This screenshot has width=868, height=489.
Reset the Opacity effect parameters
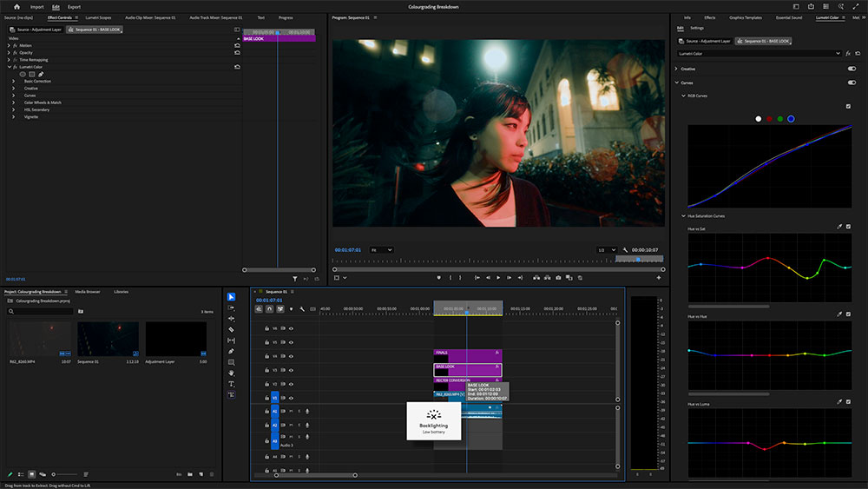237,53
